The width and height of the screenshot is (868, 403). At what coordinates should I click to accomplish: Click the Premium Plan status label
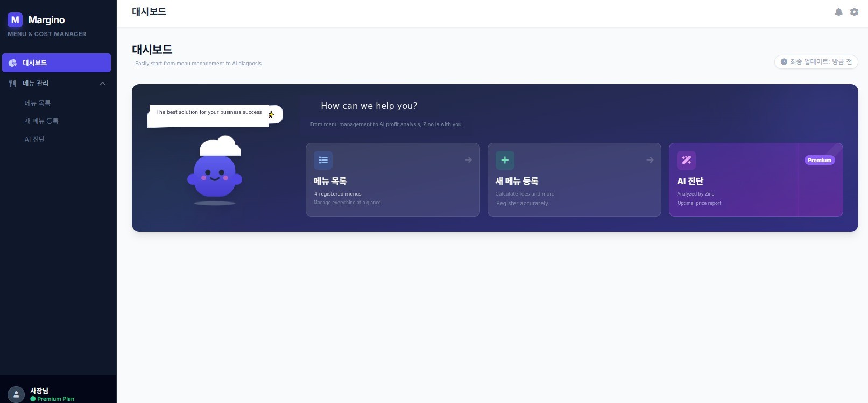pos(55,399)
